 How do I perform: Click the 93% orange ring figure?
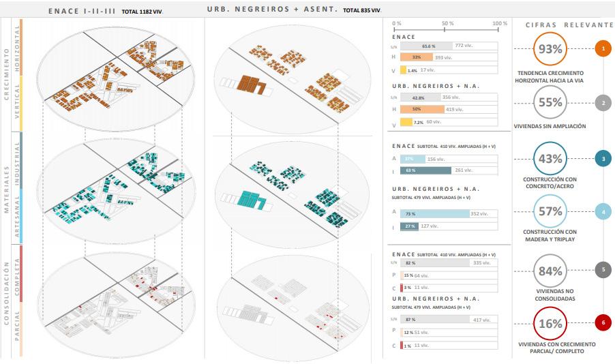[x=550, y=48]
